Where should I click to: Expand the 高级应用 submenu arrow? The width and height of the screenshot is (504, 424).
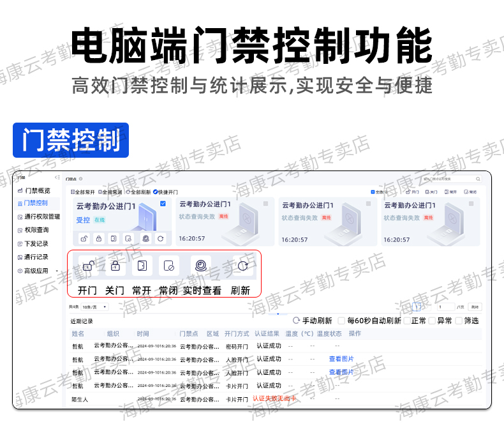(57, 271)
